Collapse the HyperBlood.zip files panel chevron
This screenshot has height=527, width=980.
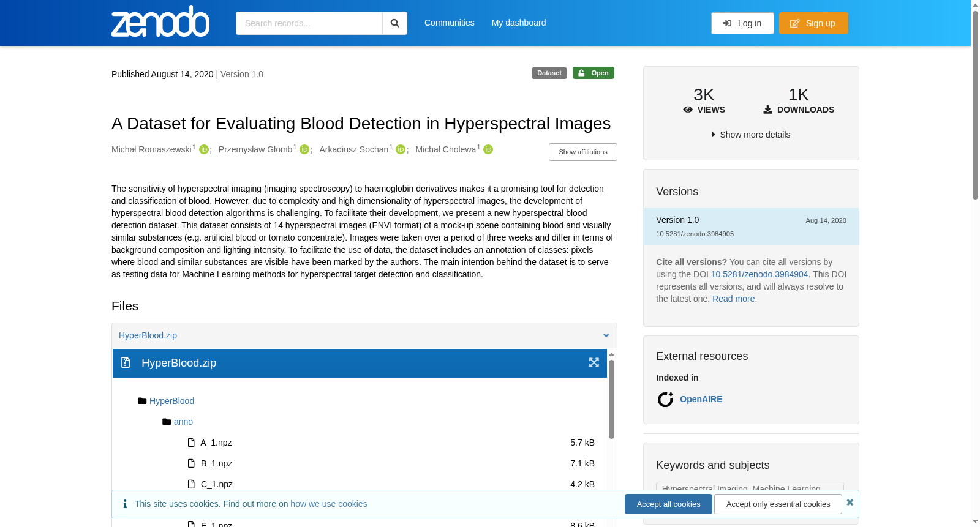tap(606, 335)
